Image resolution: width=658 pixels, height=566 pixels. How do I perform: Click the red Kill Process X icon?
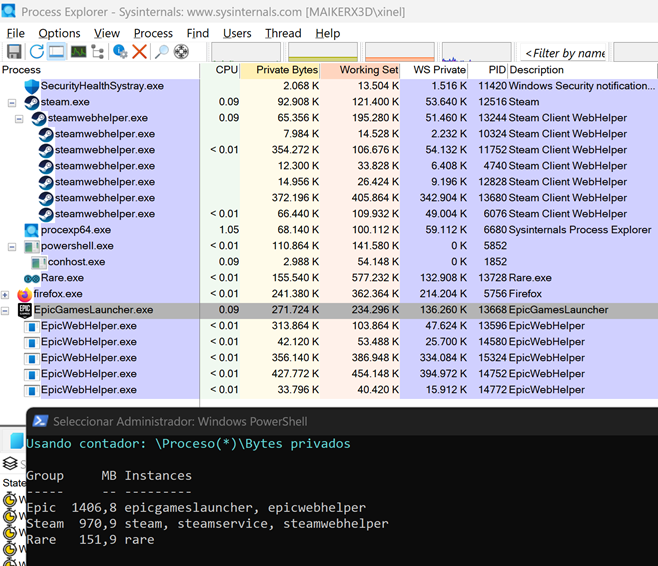pyautogui.click(x=139, y=52)
